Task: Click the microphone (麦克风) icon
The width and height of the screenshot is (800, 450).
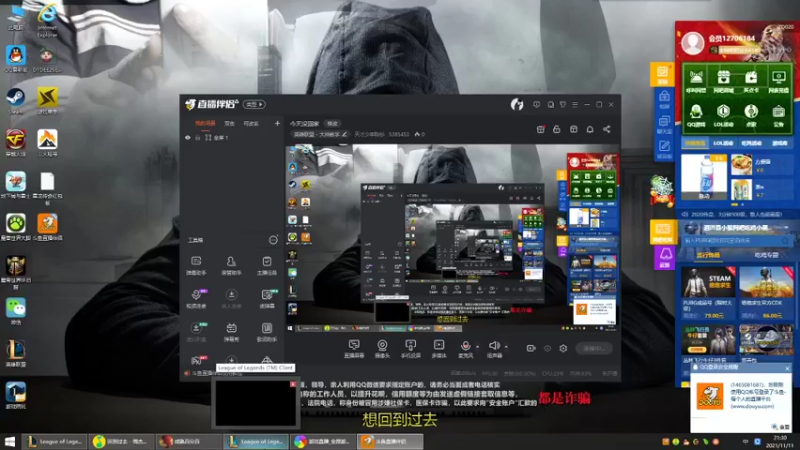Action: tap(465, 349)
